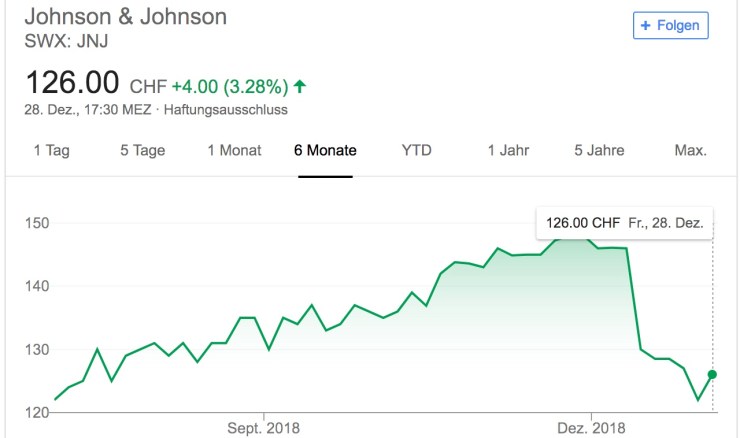Click the Folgen button
Image resolution: width=740 pixels, height=438 pixels.
pos(671,25)
